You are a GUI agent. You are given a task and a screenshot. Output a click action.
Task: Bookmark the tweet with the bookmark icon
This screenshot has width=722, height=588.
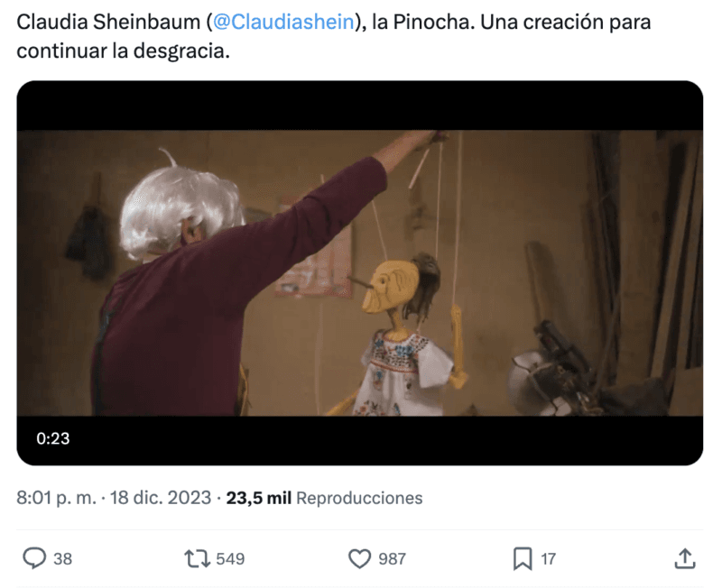coord(523,558)
